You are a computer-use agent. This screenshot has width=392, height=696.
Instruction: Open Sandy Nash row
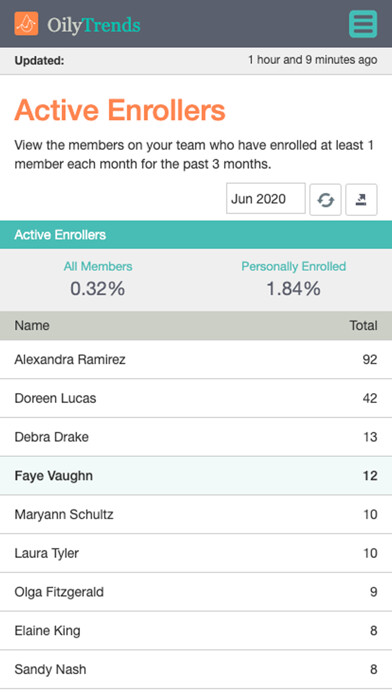coord(196,669)
